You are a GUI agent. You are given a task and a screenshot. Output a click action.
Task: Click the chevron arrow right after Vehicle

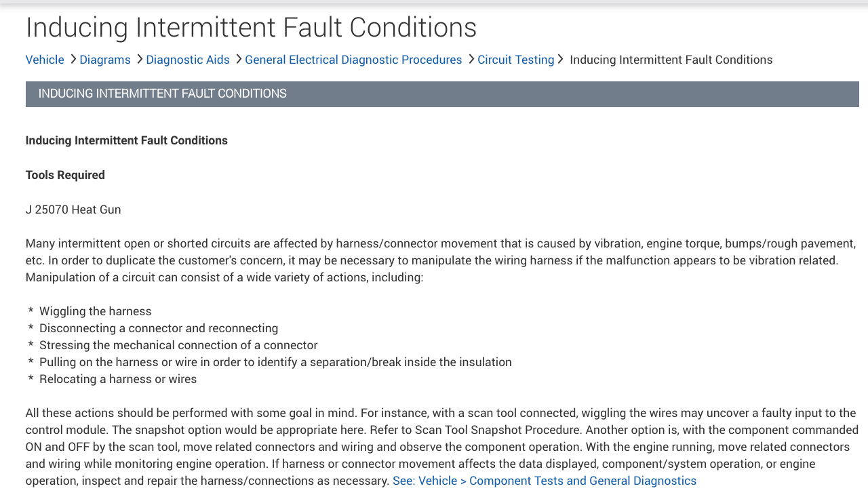tap(73, 59)
